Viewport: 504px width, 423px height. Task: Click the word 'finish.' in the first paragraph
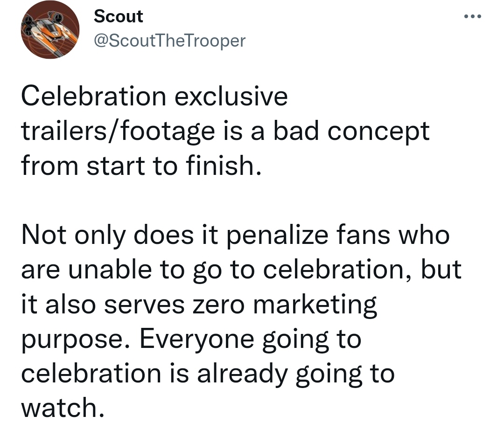point(224,166)
